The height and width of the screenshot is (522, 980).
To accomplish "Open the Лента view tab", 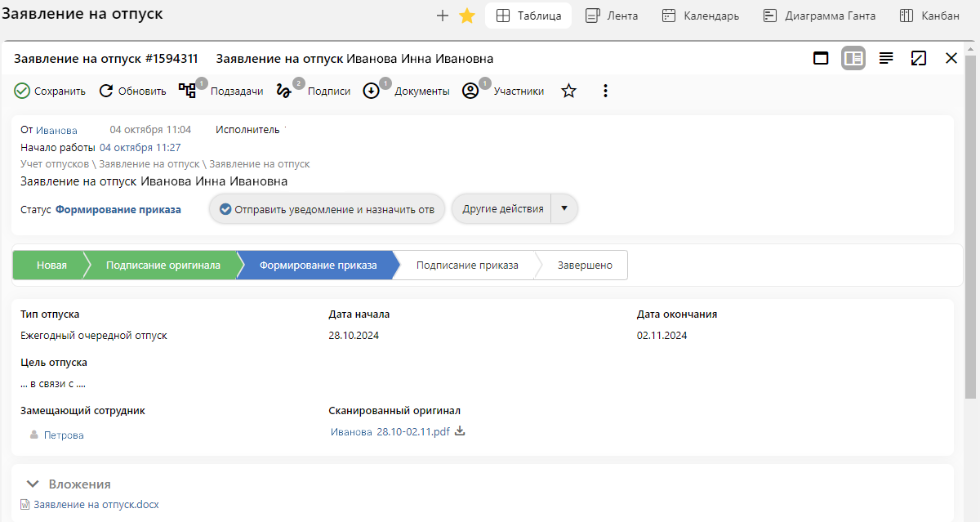I will [612, 16].
